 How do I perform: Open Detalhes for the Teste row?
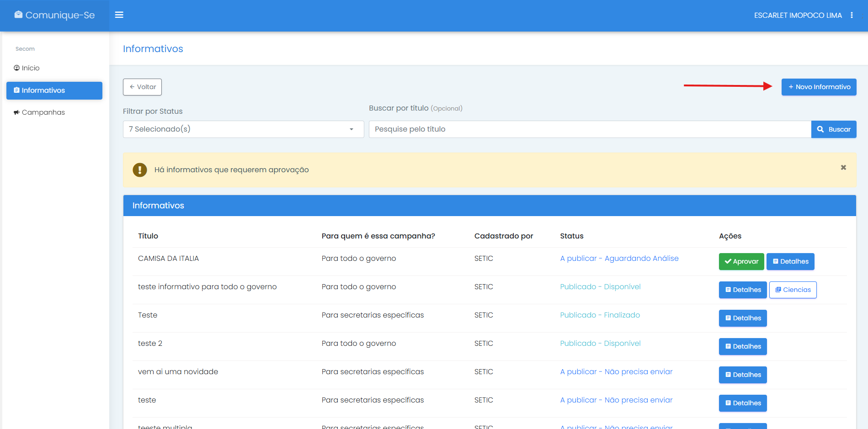[x=743, y=318]
